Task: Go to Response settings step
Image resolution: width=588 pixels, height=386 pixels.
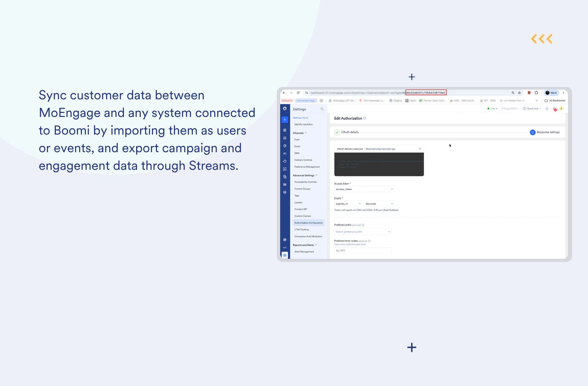Action: pyautogui.click(x=545, y=132)
